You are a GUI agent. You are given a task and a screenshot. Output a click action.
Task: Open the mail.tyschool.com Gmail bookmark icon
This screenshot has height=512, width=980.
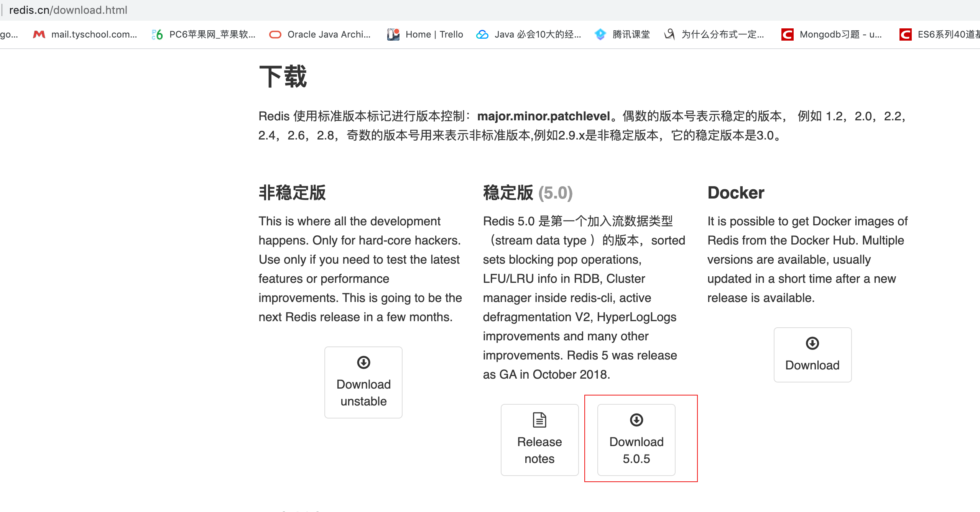[39, 34]
